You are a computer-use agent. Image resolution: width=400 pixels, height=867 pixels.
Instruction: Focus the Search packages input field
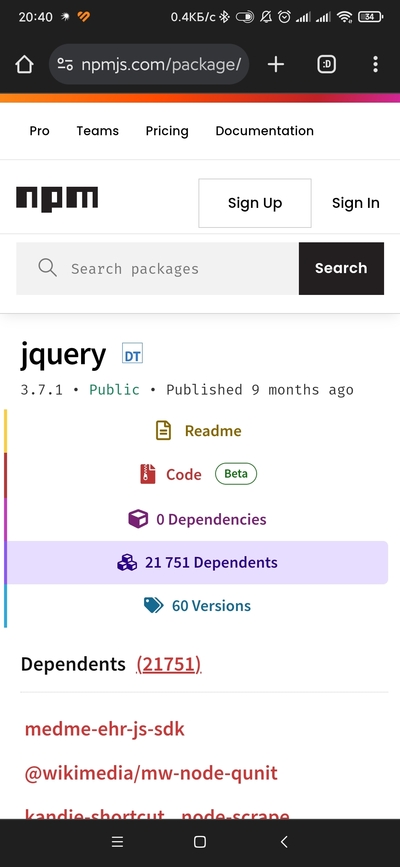pos(158,268)
